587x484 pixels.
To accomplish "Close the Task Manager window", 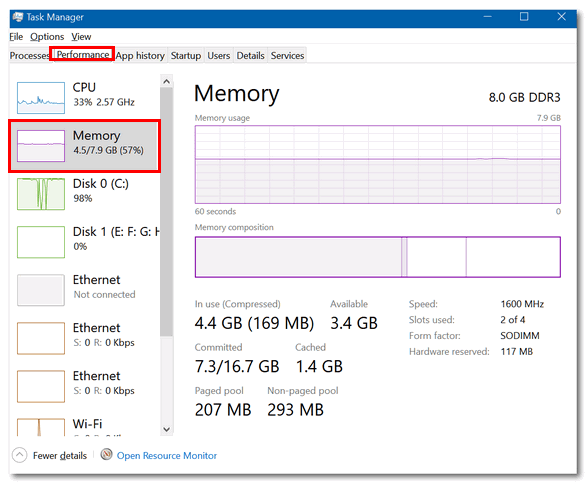I will [x=561, y=17].
